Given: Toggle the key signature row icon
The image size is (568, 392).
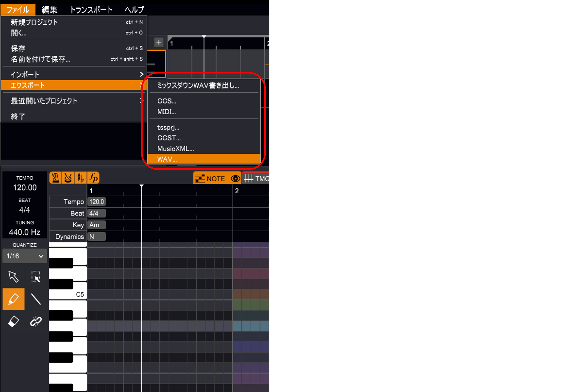Looking at the screenshot, I should click(x=81, y=178).
